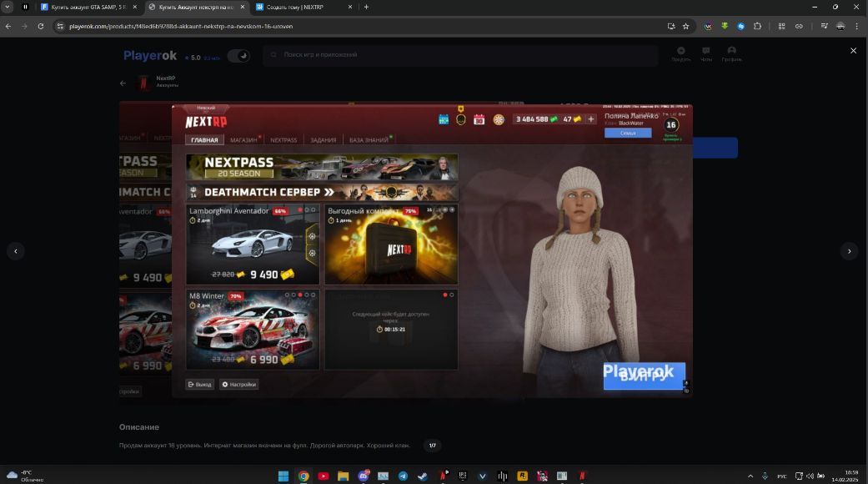Click the Lamborghini Aventador offer card
Image resolution: width=868 pixels, height=484 pixels.
[253, 245]
